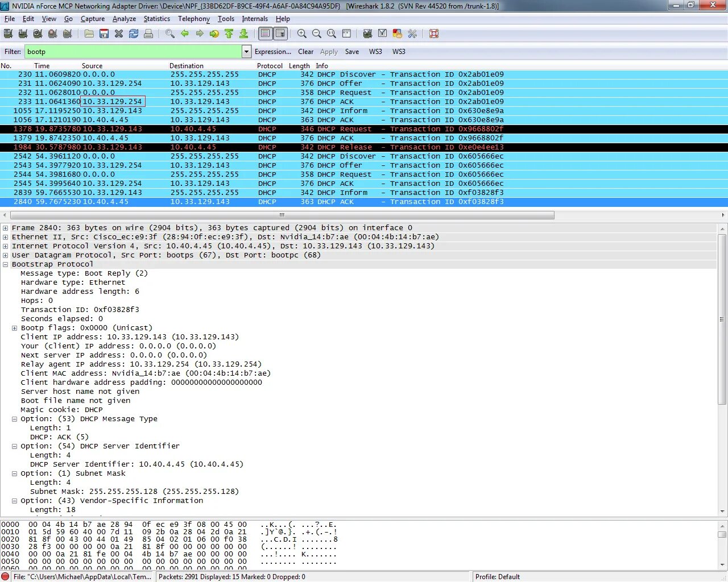Screen dimensions: 728x582
Task: Open the filter history dropdown arrow
Action: click(x=246, y=52)
